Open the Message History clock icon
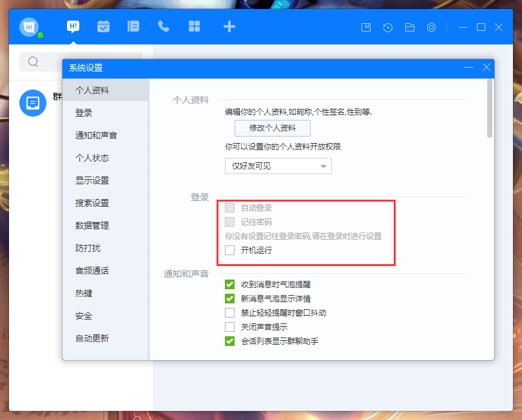This screenshot has height=420, width=522. coord(387,27)
